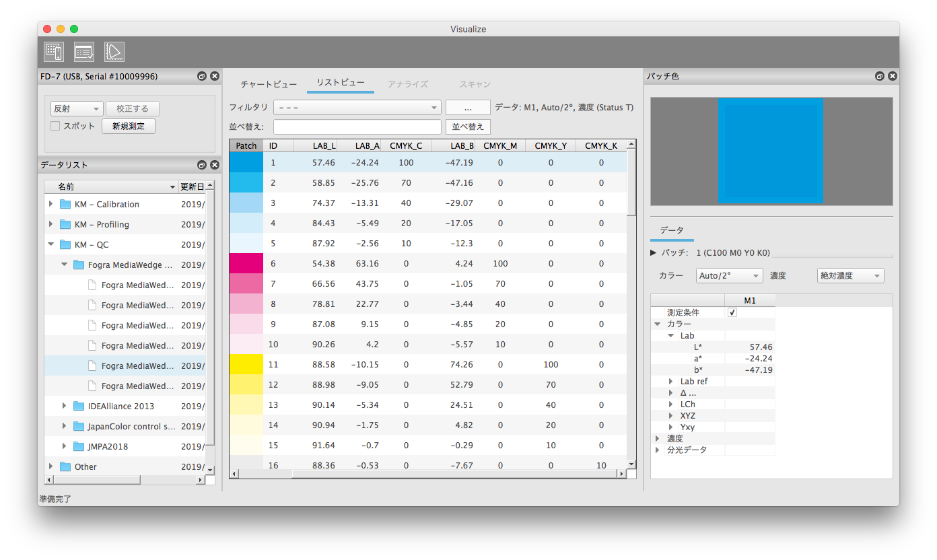Select the KM - QC folder icon
Viewport: 937px width, 560px height.
(65, 245)
